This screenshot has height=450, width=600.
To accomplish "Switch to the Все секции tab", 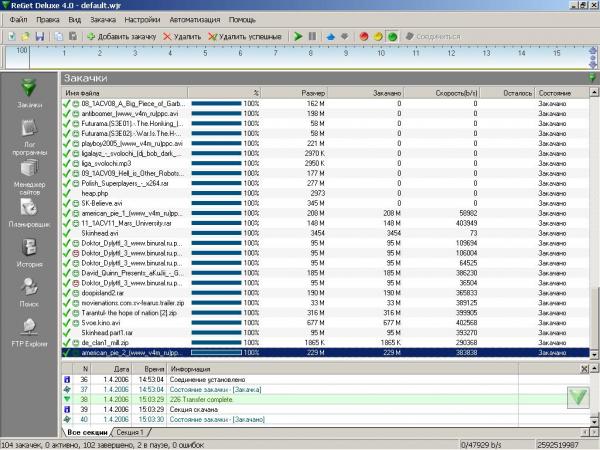I will point(87,432).
